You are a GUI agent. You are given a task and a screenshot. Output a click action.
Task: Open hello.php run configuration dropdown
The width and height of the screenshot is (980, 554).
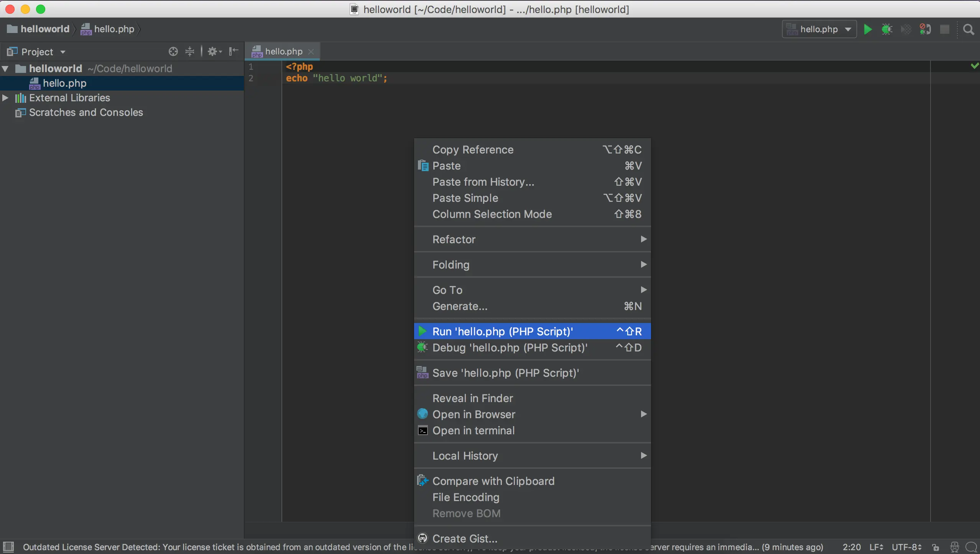pos(819,29)
